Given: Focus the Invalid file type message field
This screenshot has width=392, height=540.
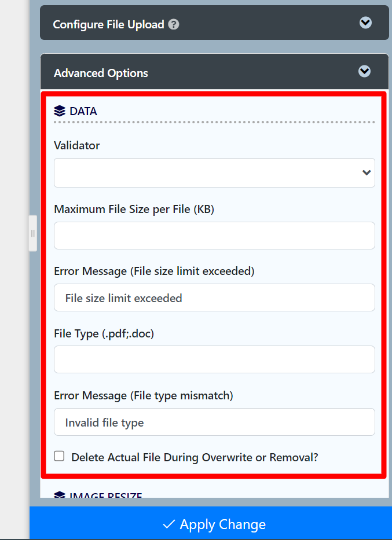Looking at the screenshot, I should pyautogui.click(x=214, y=422).
